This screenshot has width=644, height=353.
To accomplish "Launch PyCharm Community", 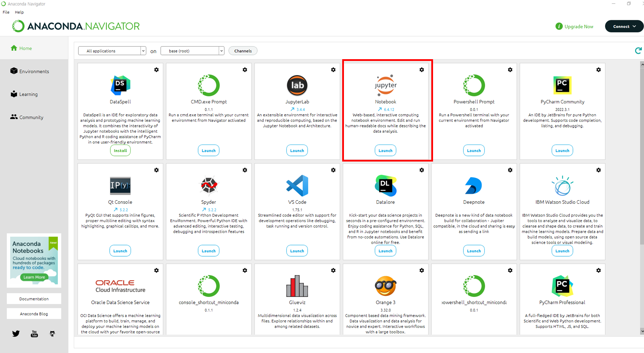I will 562,150.
